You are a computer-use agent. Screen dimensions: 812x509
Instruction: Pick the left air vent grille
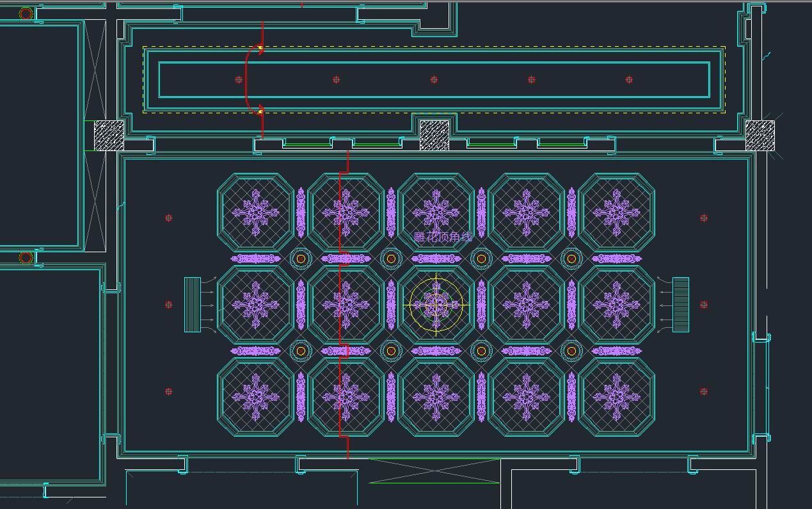point(193,305)
